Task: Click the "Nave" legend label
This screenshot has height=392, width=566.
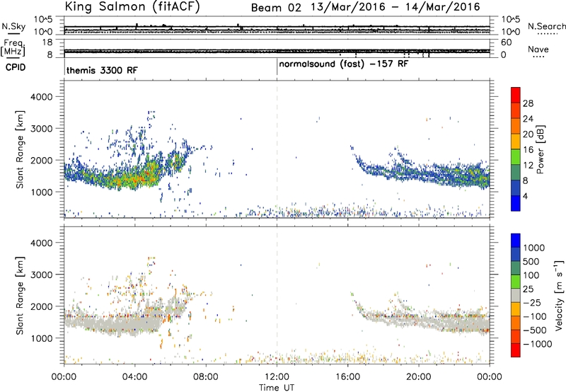Action: pyautogui.click(x=538, y=50)
